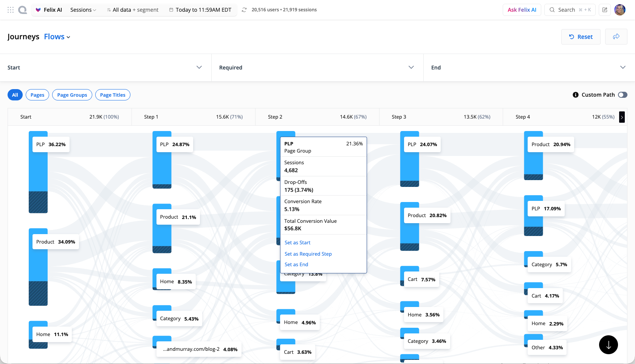635x364 pixels.
Task: Click Set as Required Step link
Action: click(x=308, y=254)
